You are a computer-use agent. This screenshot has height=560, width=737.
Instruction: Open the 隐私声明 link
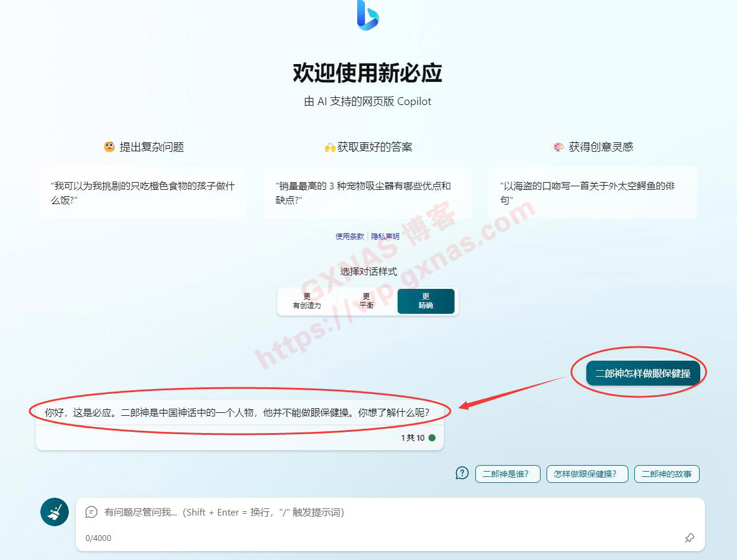pyautogui.click(x=385, y=236)
